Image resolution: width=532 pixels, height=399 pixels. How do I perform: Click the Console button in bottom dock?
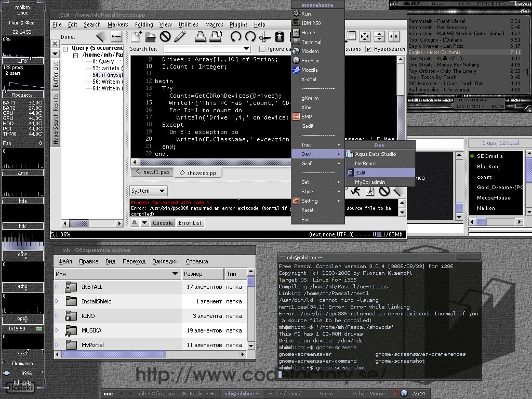click(163, 223)
